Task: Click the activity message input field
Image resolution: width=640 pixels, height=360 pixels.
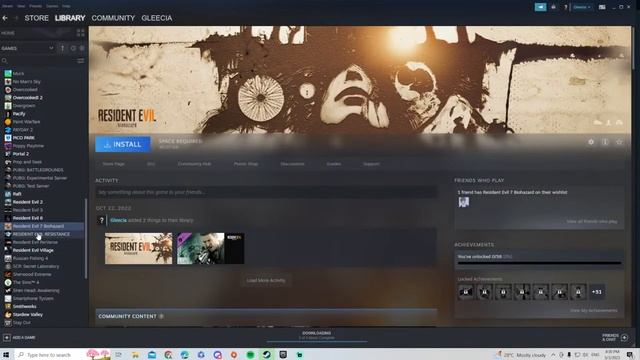Action: [x=266, y=192]
